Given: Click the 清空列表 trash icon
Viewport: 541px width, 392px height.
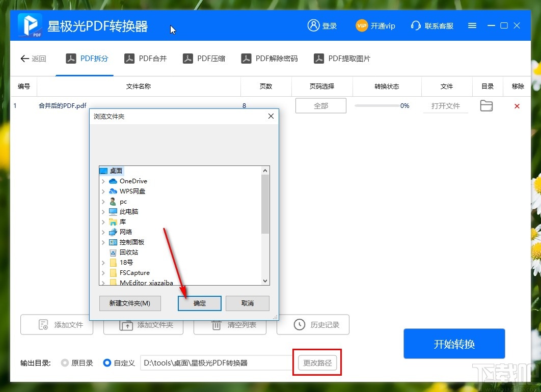Looking at the screenshot, I should coord(216,325).
